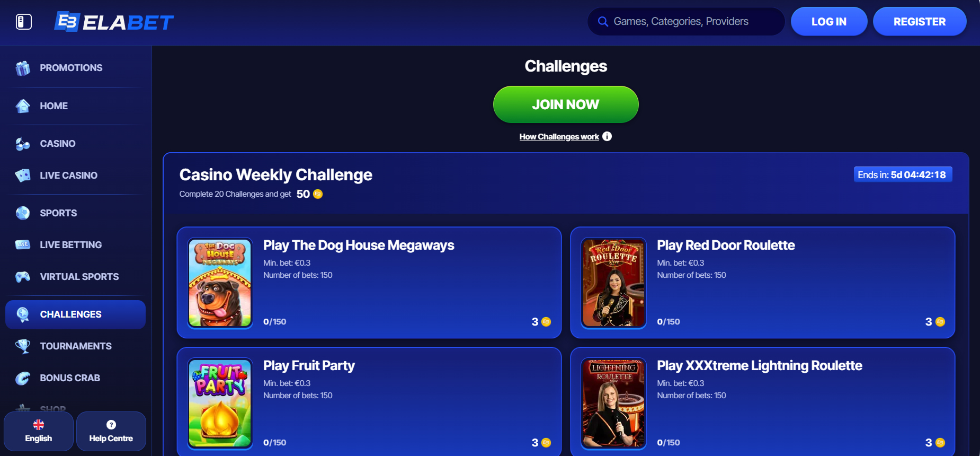Open Virtual Sports gamepad icon
980x456 pixels.
tap(23, 277)
